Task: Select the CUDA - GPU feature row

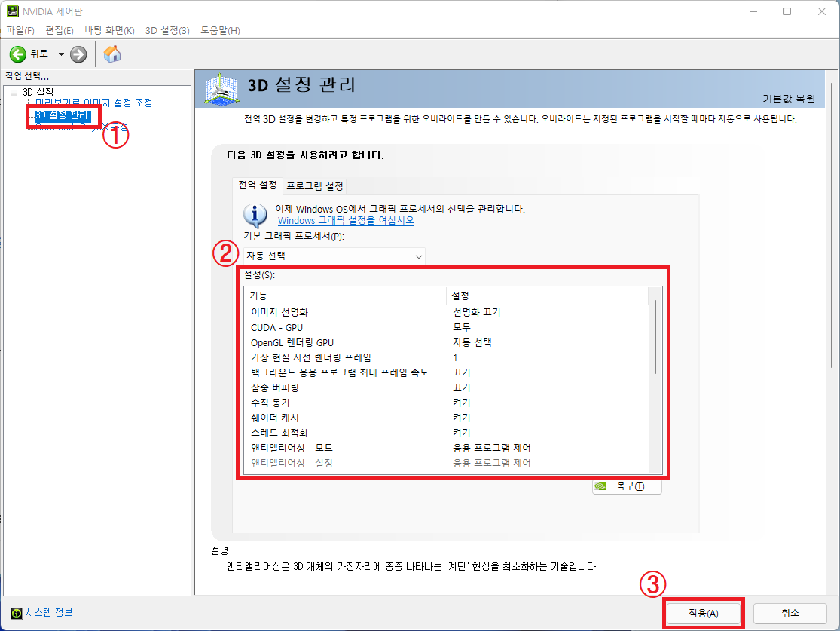Action: point(447,327)
